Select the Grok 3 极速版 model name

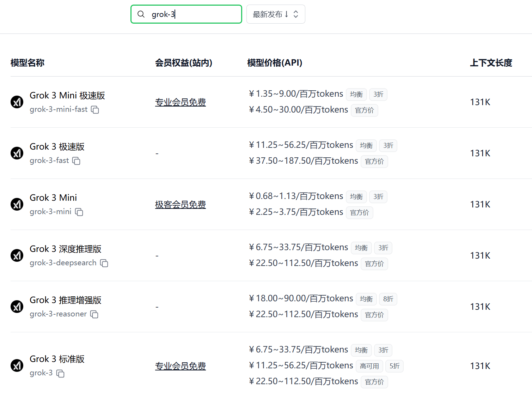point(57,147)
